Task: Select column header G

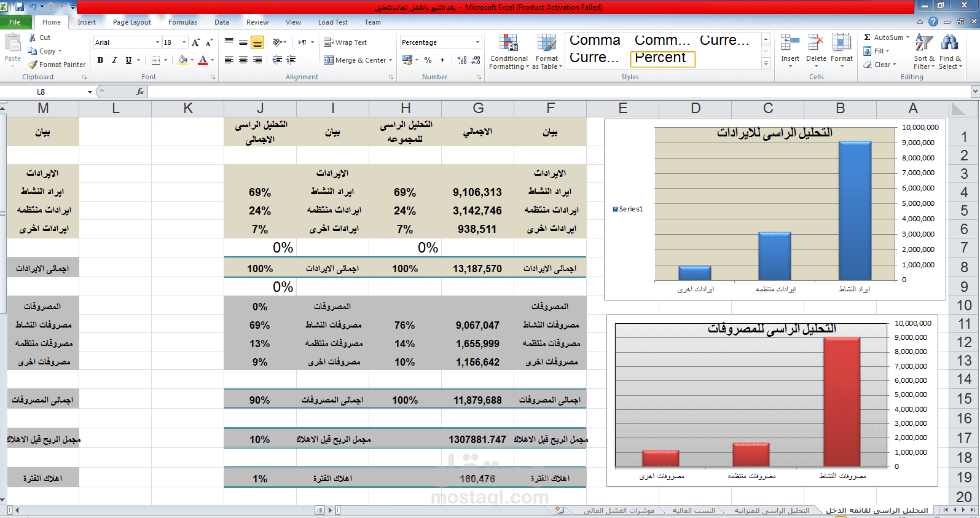Action: 478,108
